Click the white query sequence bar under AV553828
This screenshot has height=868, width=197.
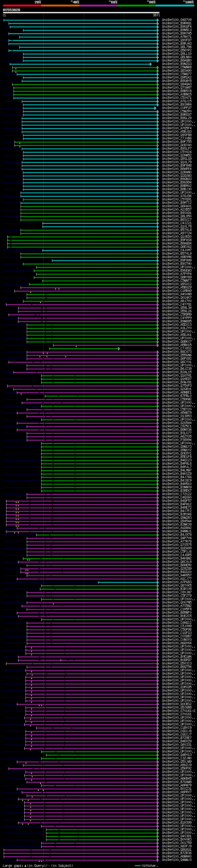(81, 13)
